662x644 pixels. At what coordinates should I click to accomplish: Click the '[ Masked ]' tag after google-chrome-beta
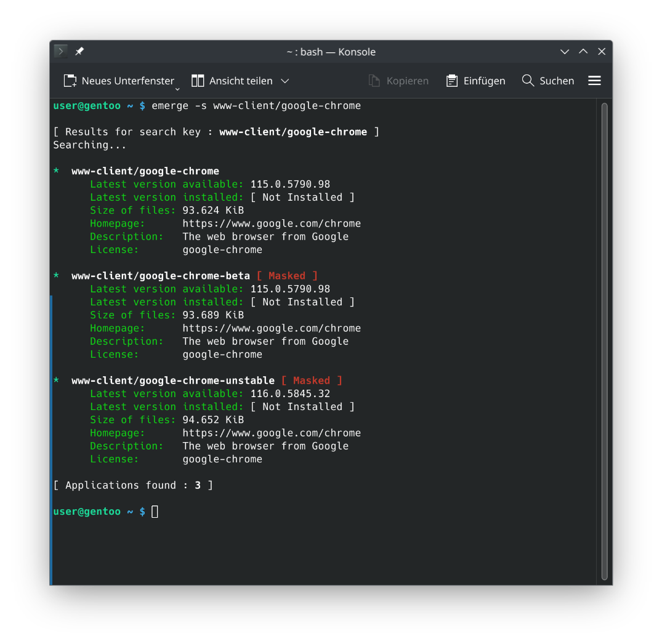287,276
